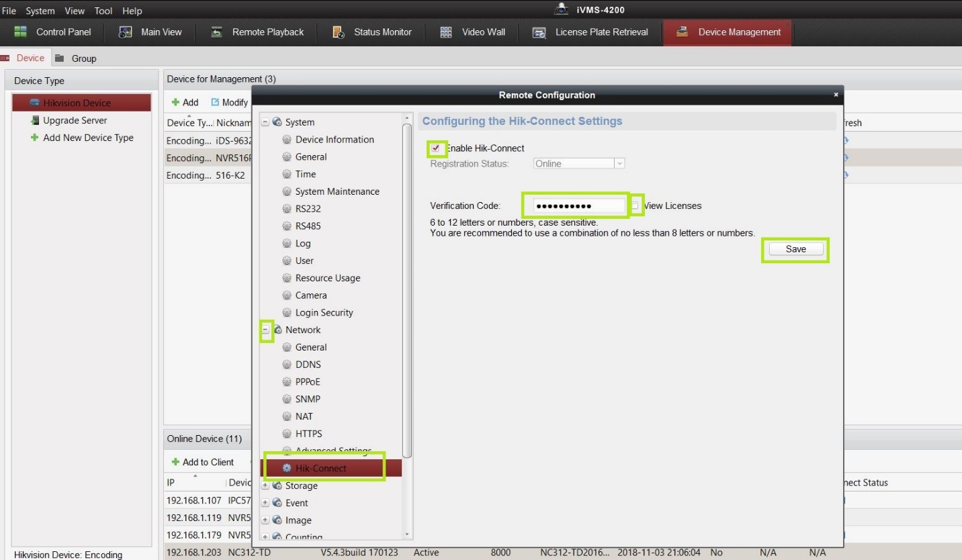Click the gear icon next to Time

(287, 175)
